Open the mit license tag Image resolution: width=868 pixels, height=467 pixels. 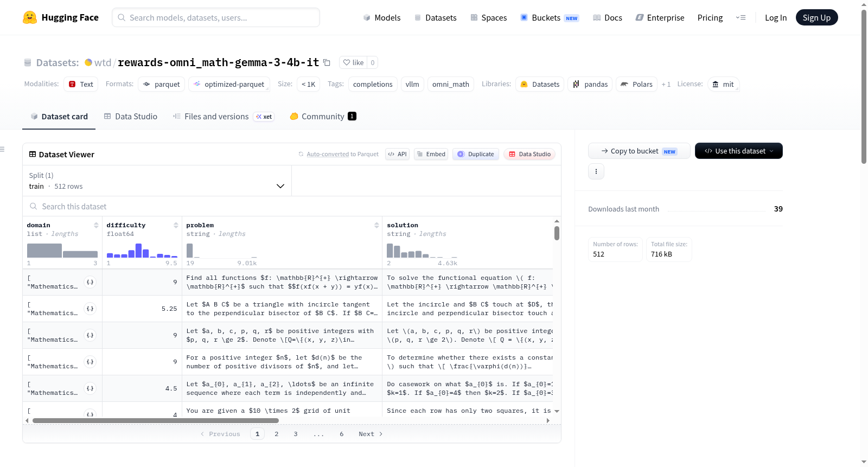point(723,84)
